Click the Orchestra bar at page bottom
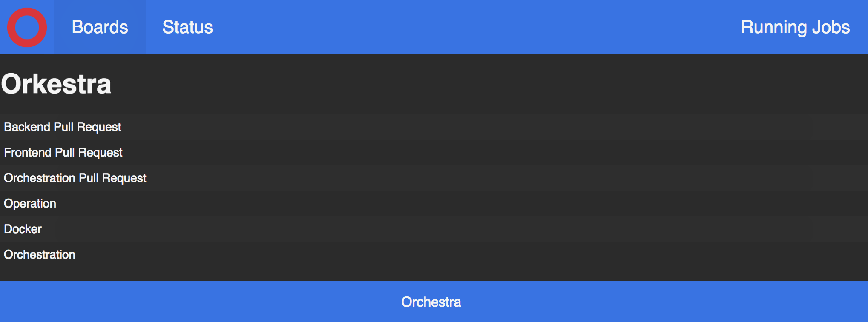The width and height of the screenshot is (868, 322). click(431, 302)
